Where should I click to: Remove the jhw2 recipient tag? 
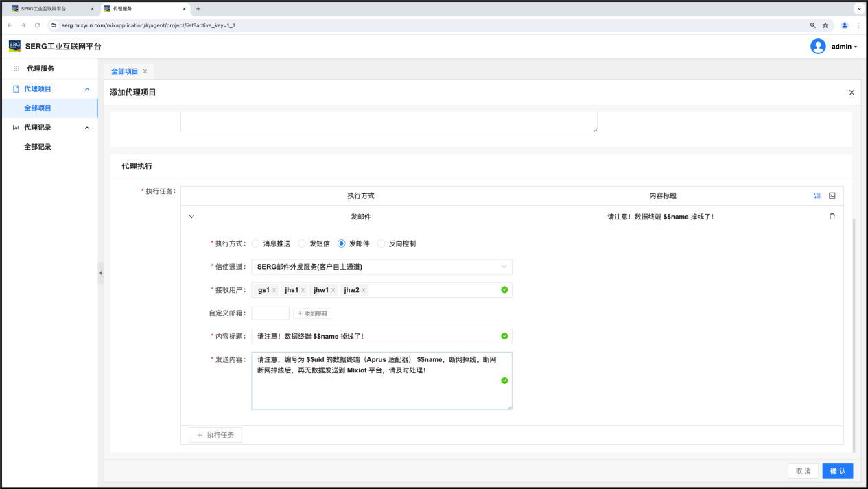[x=364, y=290]
